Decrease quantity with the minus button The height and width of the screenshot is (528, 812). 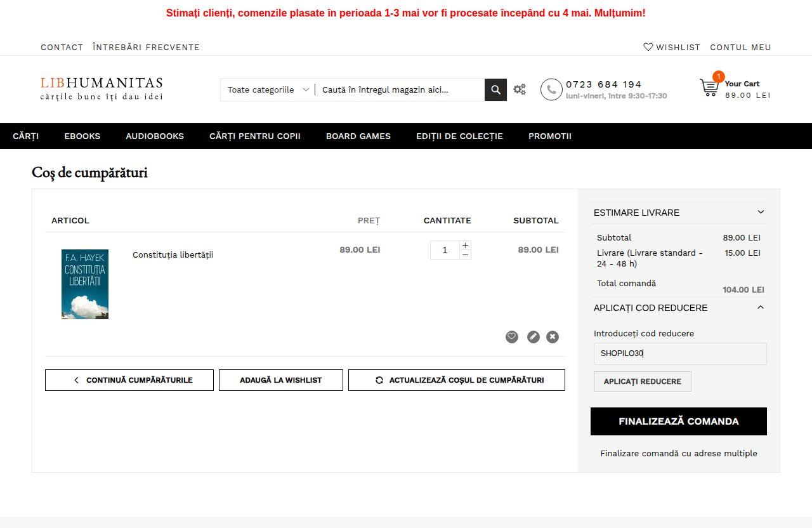pyautogui.click(x=465, y=254)
